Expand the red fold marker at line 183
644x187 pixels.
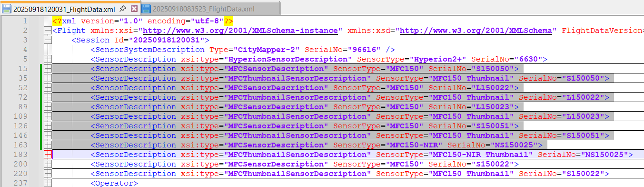tap(47, 155)
